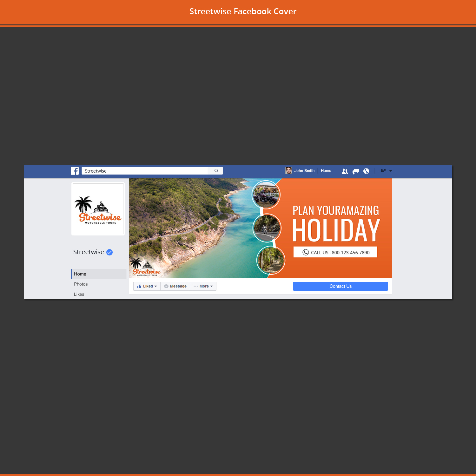Viewport: 476px width, 476px height.
Task: Click the verified badge beside Streetwise
Action: point(109,252)
